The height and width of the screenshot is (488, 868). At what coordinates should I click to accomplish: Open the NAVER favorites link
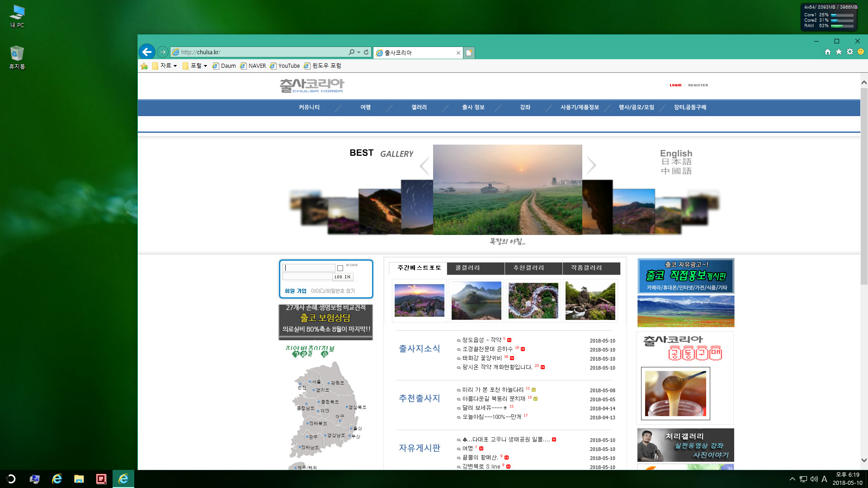pos(253,66)
